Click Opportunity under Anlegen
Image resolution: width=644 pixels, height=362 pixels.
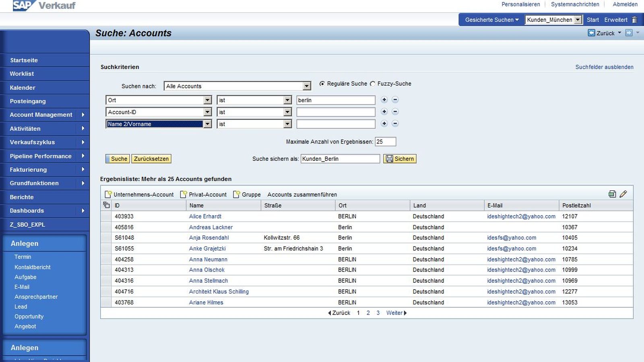29,317
